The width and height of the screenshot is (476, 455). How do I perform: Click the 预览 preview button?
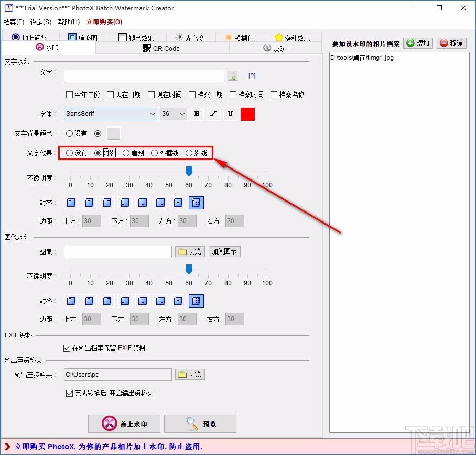coord(200,424)
